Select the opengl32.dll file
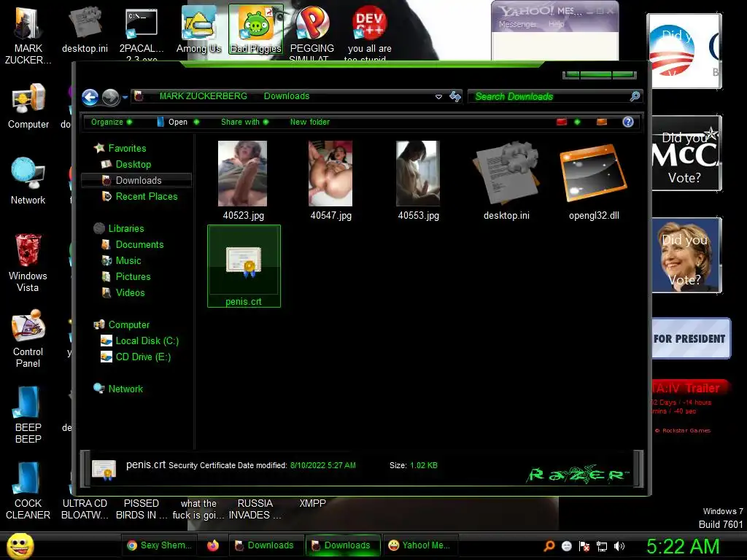 click(594, 181)
